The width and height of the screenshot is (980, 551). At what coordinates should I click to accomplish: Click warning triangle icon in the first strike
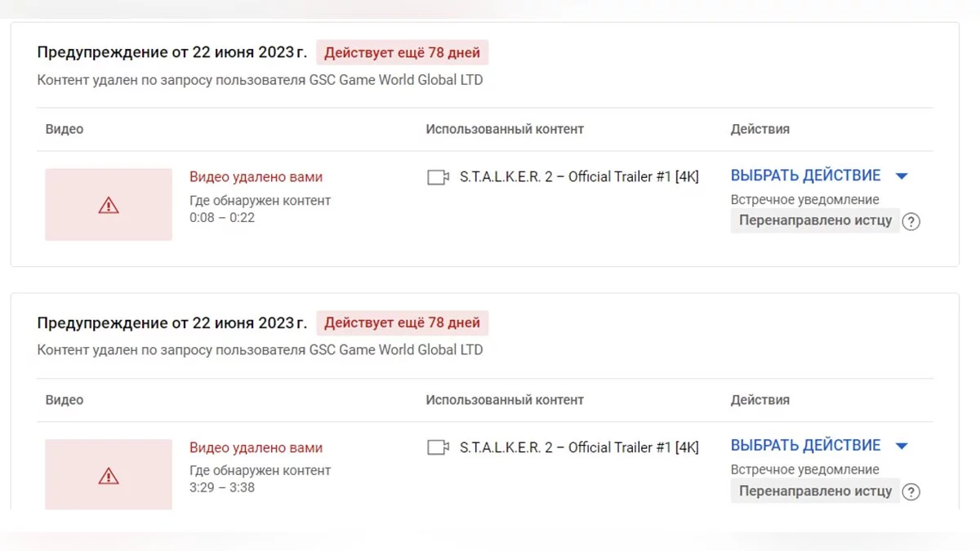pos(109,206)
